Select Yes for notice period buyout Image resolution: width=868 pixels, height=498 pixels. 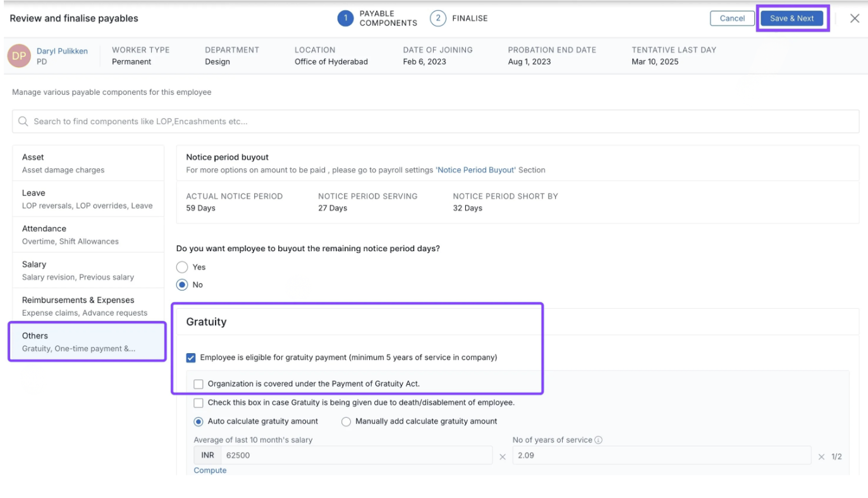tap(182, 267)
